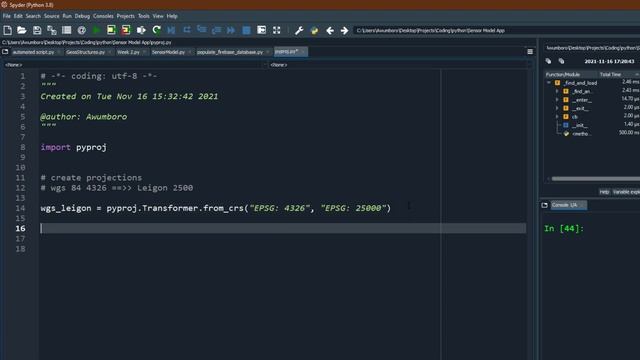Open the right method dropdown showing <None>
Screen dimensions: 640x360
pos(399,65)
